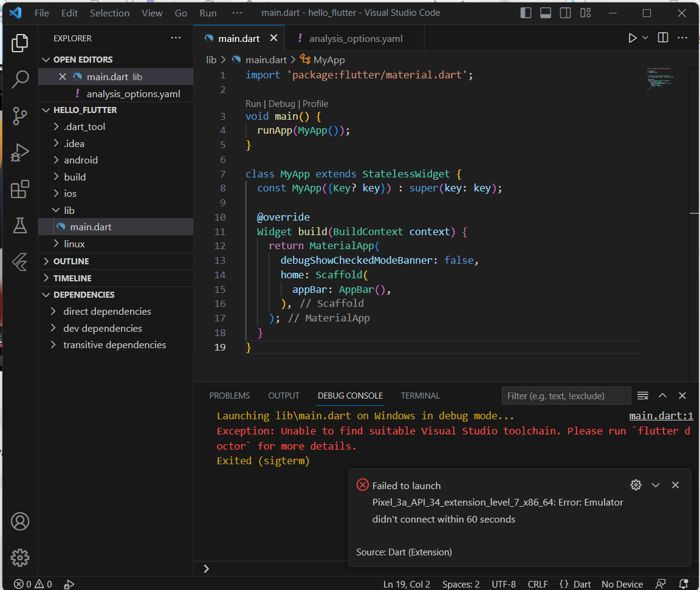Open the Selection menu
This screenshot has height=590, width=700.
[110, 13]
